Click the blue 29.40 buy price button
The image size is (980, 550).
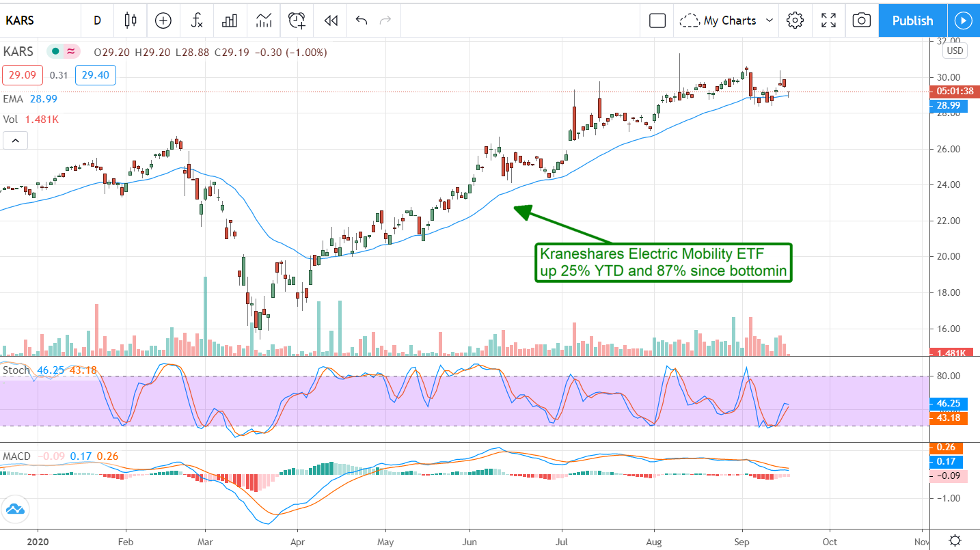pos(96,75)
